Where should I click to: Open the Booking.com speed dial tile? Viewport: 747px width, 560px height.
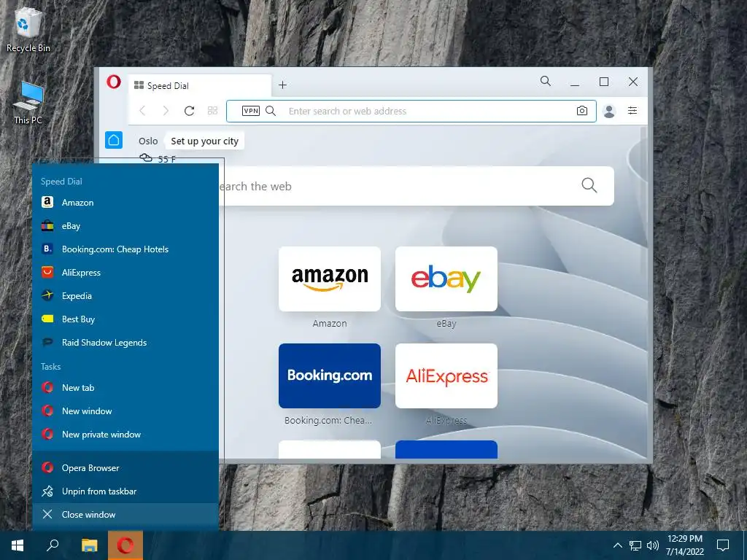click(x=330, y=376)
